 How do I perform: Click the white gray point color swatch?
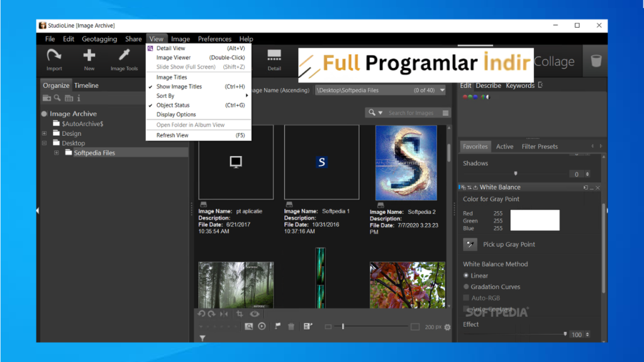535,220
